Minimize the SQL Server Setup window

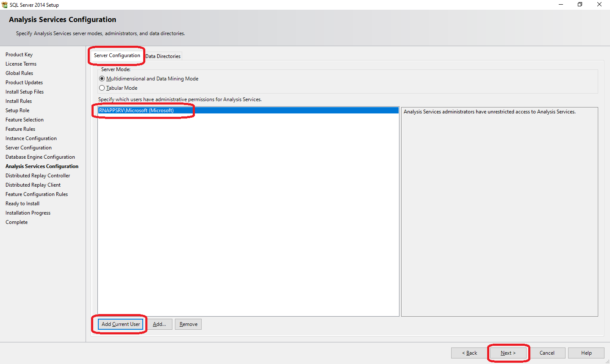click(561, 5)
